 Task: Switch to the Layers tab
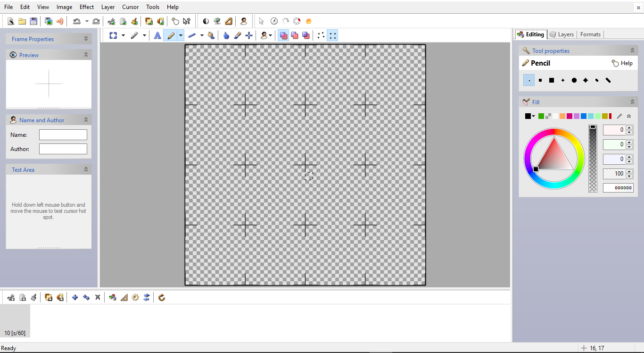(561, 34)
